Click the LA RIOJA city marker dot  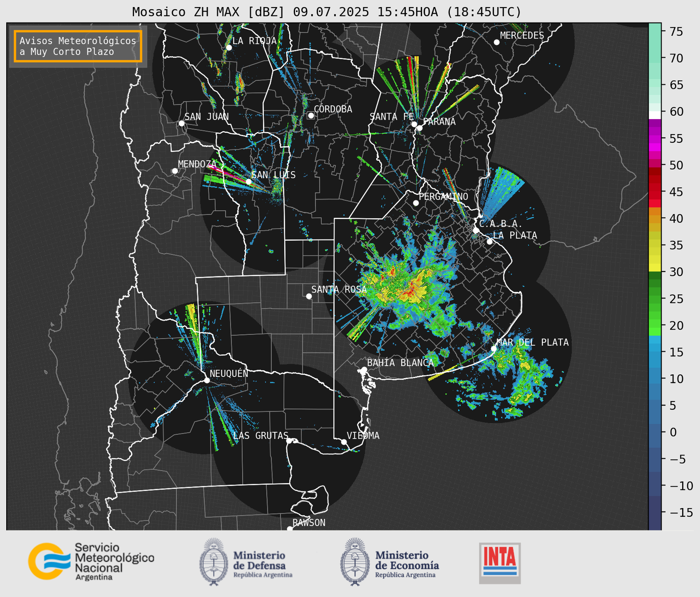[229, 48]
